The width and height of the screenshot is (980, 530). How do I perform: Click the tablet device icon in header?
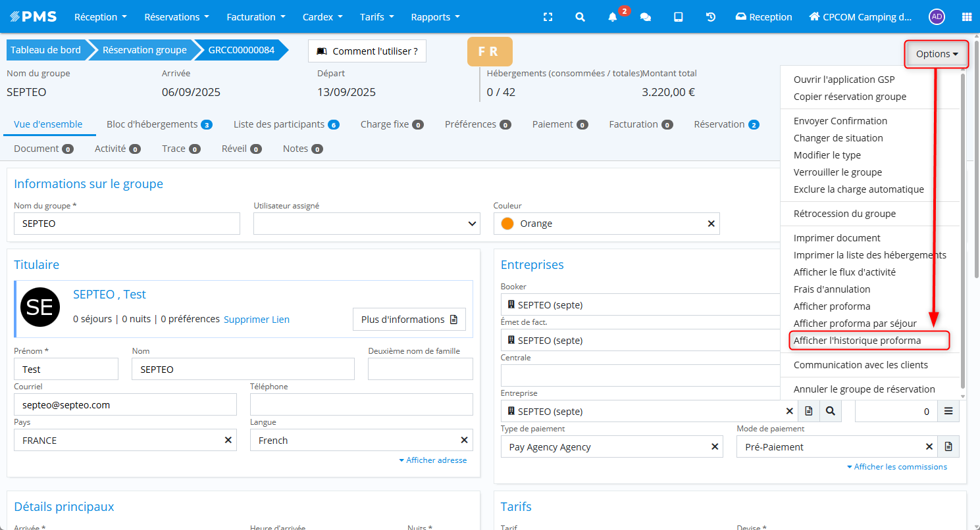pyautogui.click(x=678, y=17)
